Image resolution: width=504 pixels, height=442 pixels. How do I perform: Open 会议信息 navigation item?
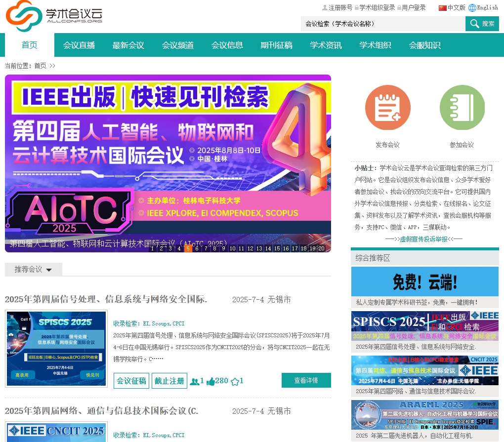click(227, 45)
